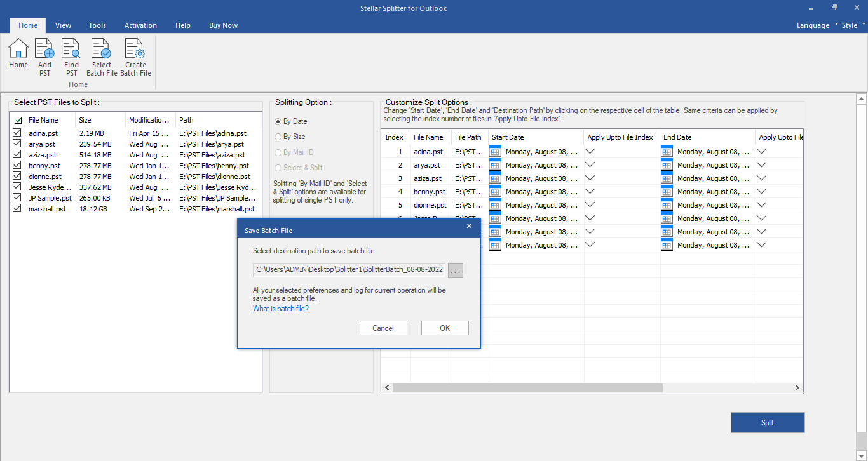Open End Date calendar for arya.pst row

pos(667,165)
